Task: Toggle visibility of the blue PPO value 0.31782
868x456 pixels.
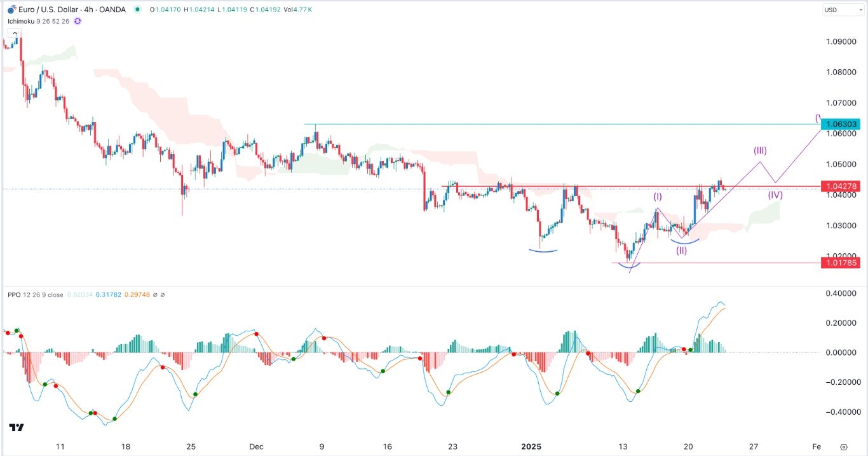Action: (x=109, y=294)
